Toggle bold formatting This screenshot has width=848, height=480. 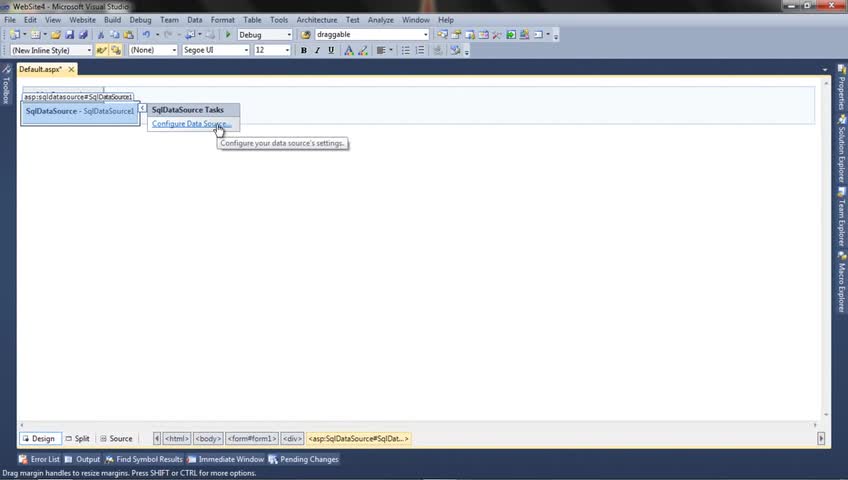(x=303, y=50)
